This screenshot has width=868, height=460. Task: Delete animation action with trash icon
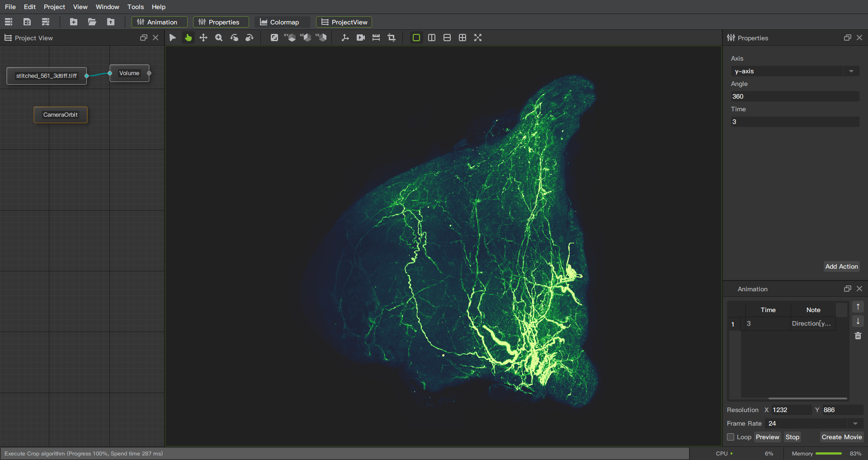858,336
